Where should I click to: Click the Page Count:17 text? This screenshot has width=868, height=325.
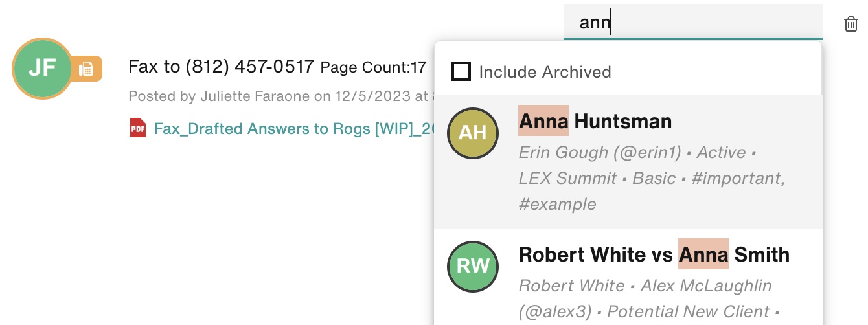[x=374, y=67]
